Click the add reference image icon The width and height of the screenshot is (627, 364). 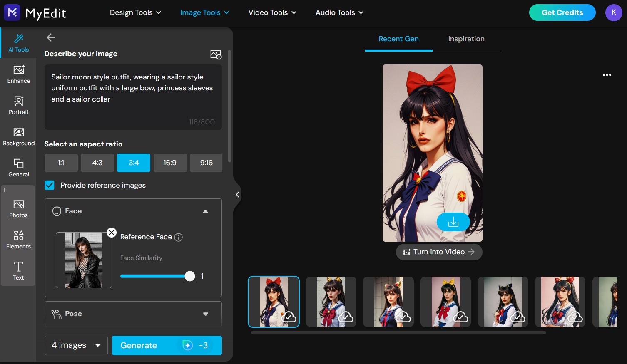pyautogui.click(x=216, y=54)
